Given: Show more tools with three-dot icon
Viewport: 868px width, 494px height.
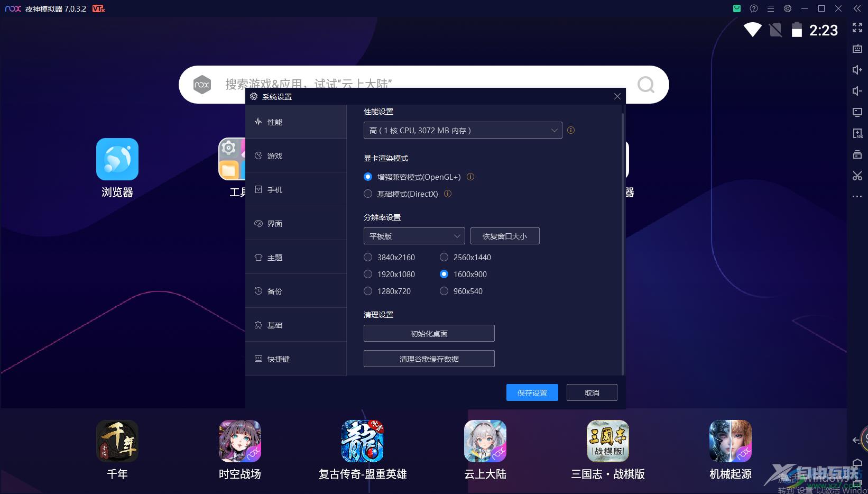Looking at the screenshot, I should click(857, 197).
